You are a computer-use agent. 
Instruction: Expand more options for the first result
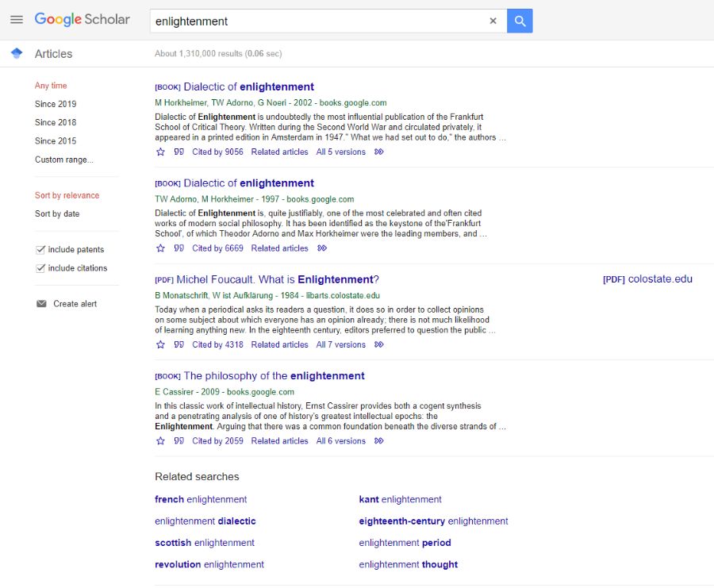(x=379, y=152)
